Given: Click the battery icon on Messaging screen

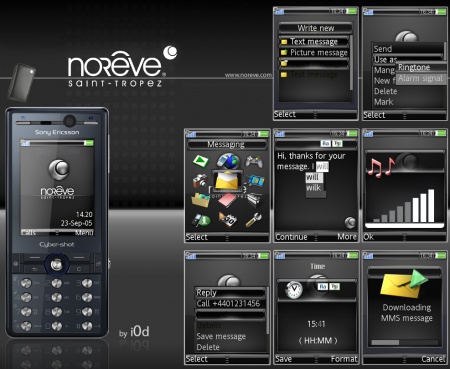Looking at the screenshot, I should click(264, 134).
